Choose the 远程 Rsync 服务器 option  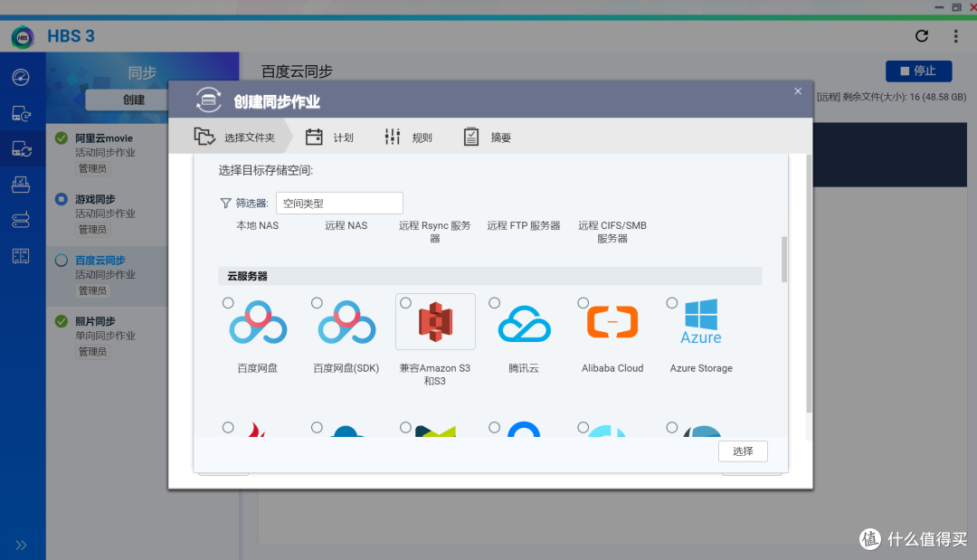[x=435, y=232]
